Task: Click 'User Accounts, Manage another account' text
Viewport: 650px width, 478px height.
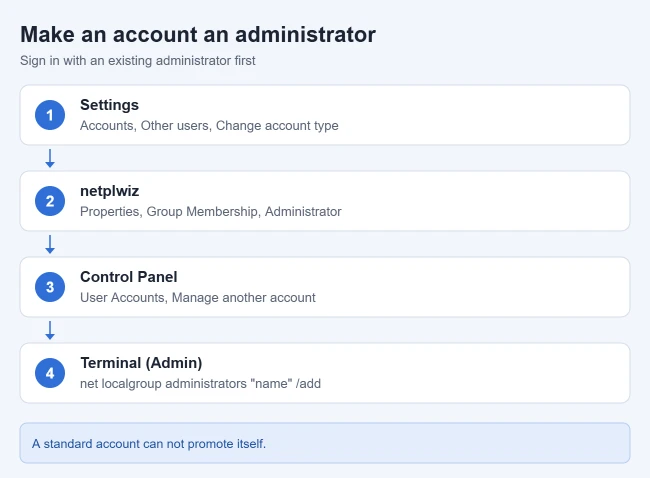Action: tap(198, 298)
